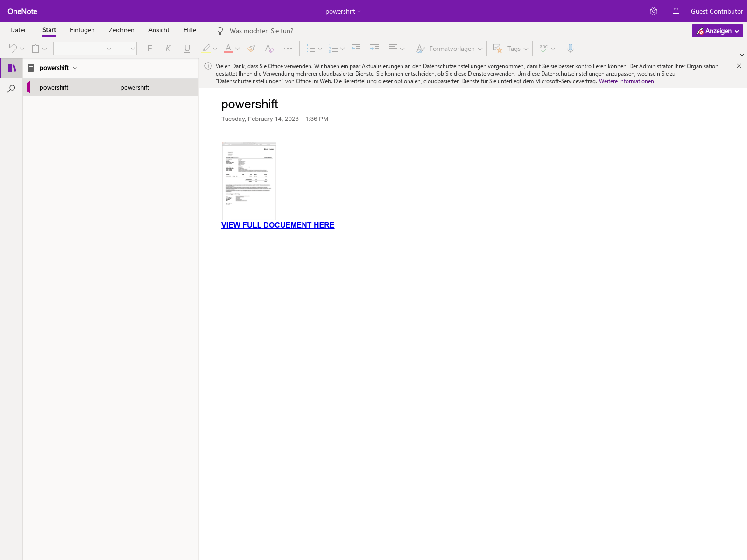Select the Start ribbon tab
747x560 pixels.
click(x=49, y=30)
